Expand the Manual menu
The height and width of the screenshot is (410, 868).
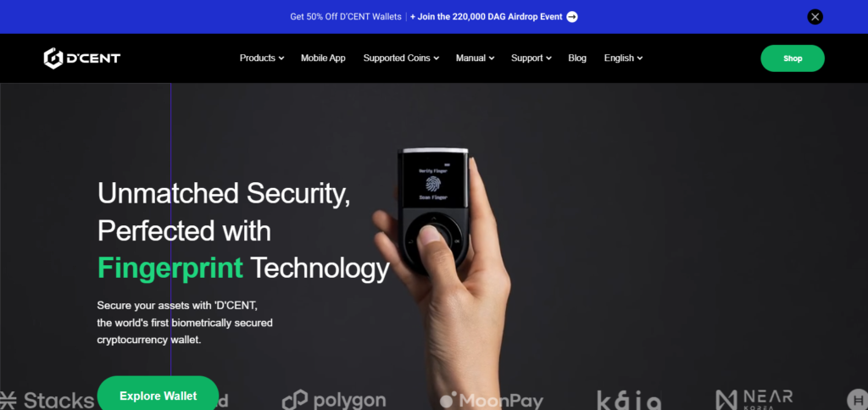click(475, 58)
